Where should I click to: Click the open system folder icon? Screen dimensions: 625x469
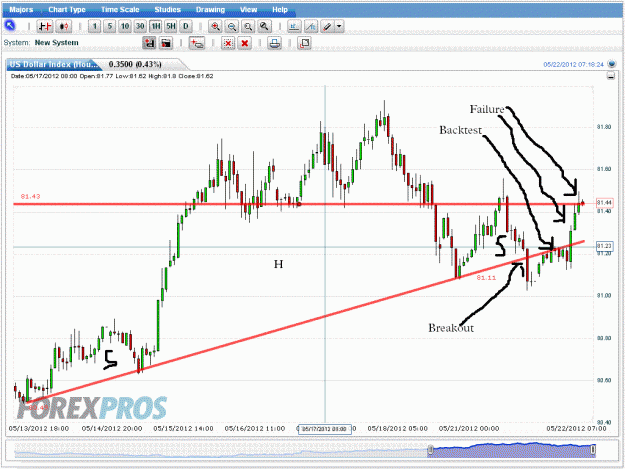[x=166, y=43]
